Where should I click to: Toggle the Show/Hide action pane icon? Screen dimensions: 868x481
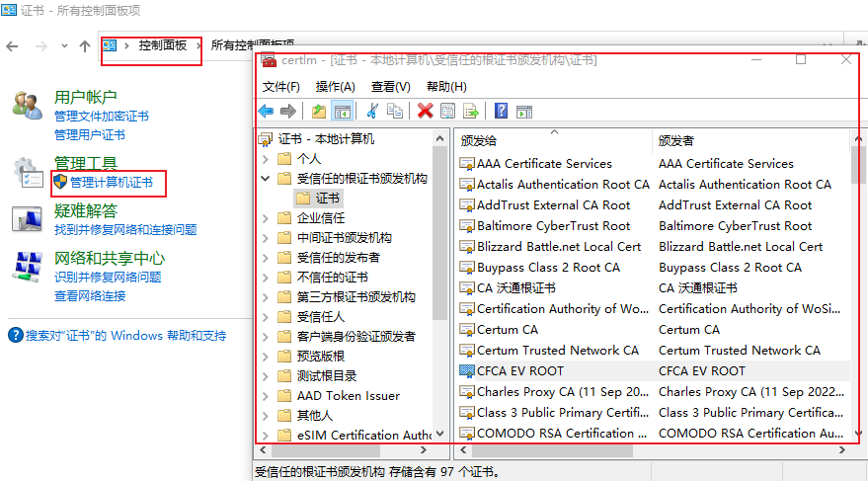(524, 112)
